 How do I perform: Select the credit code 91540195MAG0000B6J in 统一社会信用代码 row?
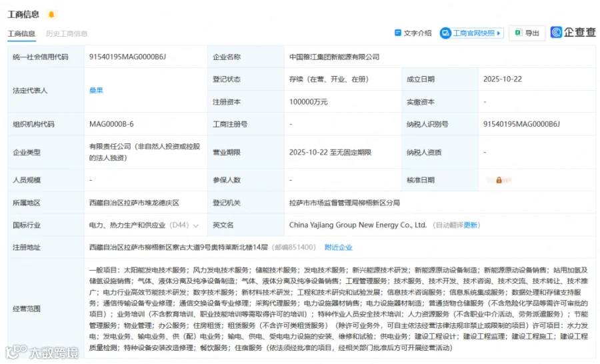coord(127,57)
